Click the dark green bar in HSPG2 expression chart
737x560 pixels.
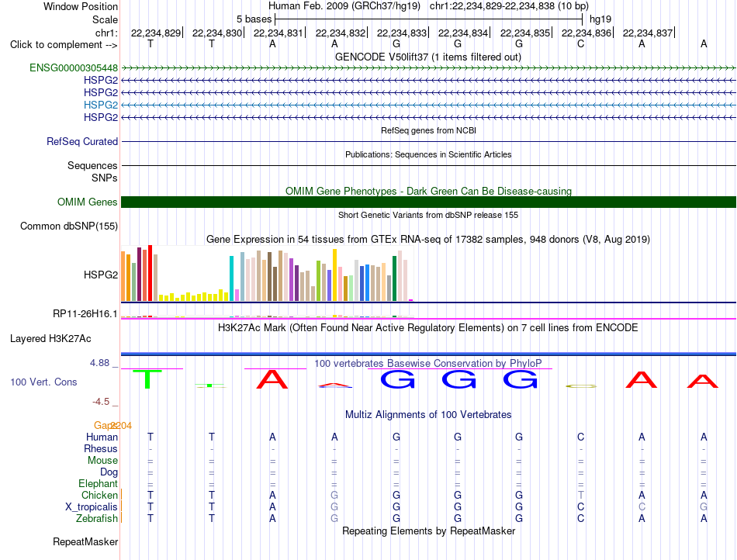click(394, 278)
